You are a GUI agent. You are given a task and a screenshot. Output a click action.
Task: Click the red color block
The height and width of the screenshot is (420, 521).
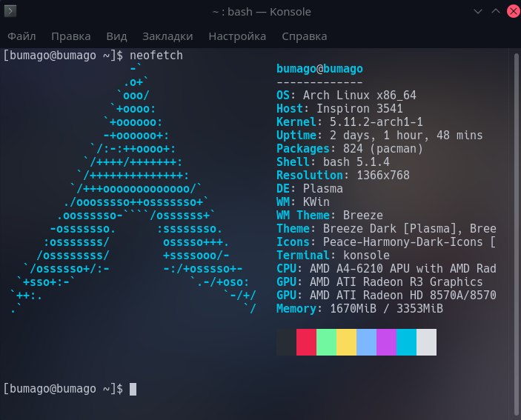click(x=306, y=342)
